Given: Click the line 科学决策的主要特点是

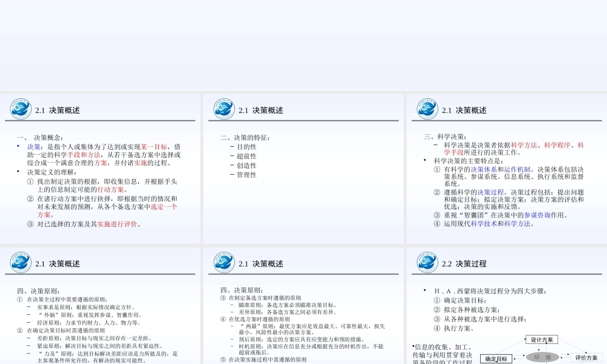Looking at the screenshot, I should (x=469, y=161).
